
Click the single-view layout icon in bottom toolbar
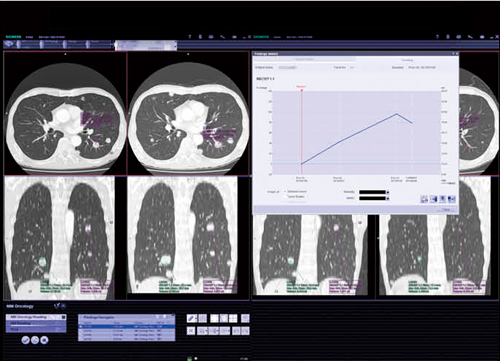click(214, 318)
